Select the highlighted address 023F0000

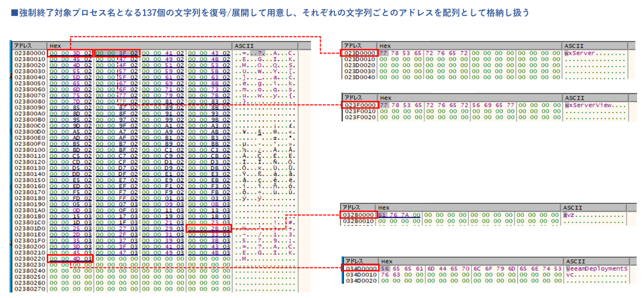click(360, 105)
